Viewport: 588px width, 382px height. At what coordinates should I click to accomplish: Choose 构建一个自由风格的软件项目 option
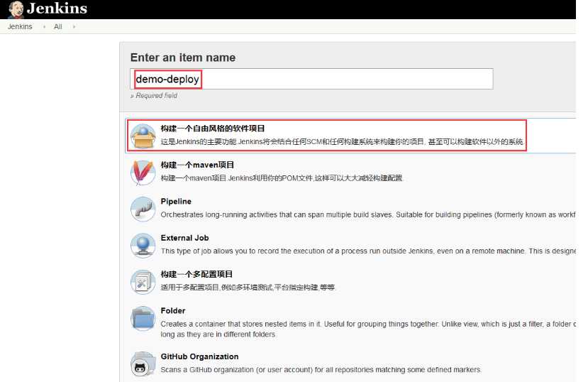tap(213, 129)
